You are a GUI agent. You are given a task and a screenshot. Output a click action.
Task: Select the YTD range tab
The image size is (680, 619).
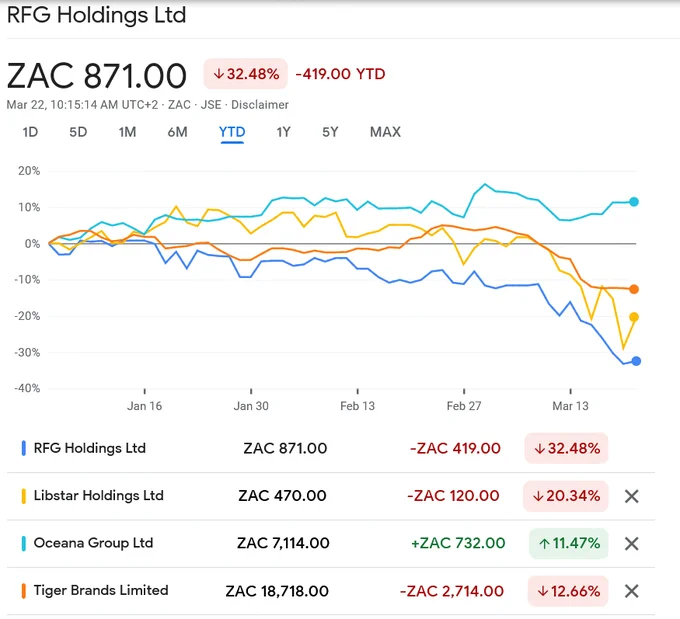coord(232,132)
